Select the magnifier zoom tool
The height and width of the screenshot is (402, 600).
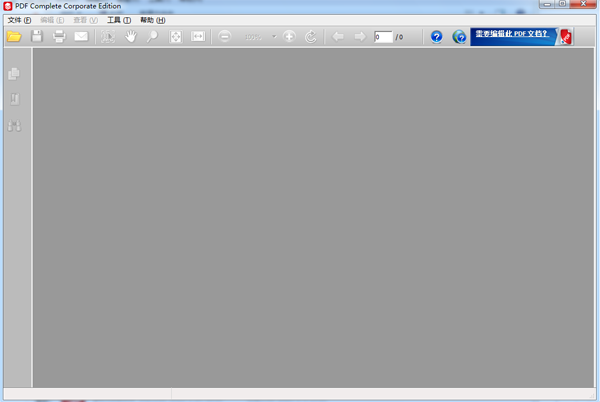[152, 37]
